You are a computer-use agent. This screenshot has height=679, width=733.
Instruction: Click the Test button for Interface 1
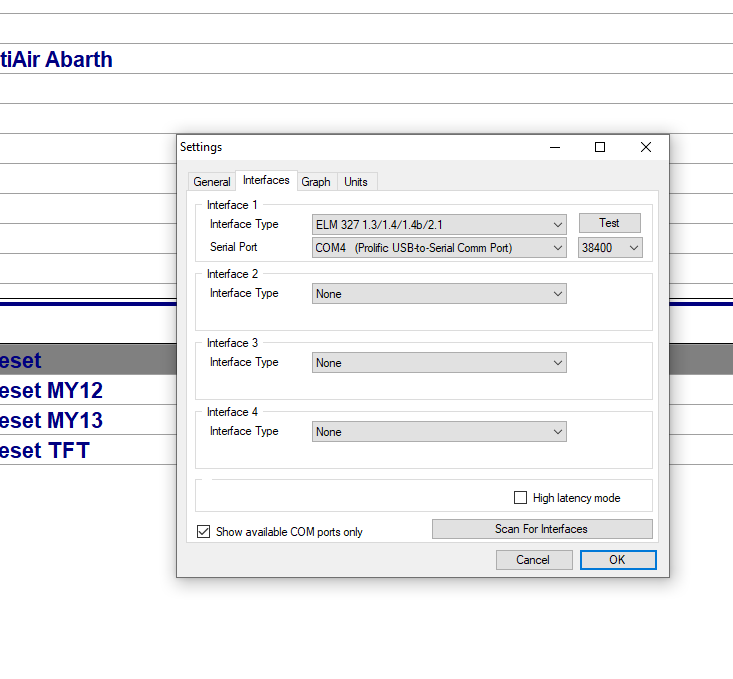coord(609,223)
